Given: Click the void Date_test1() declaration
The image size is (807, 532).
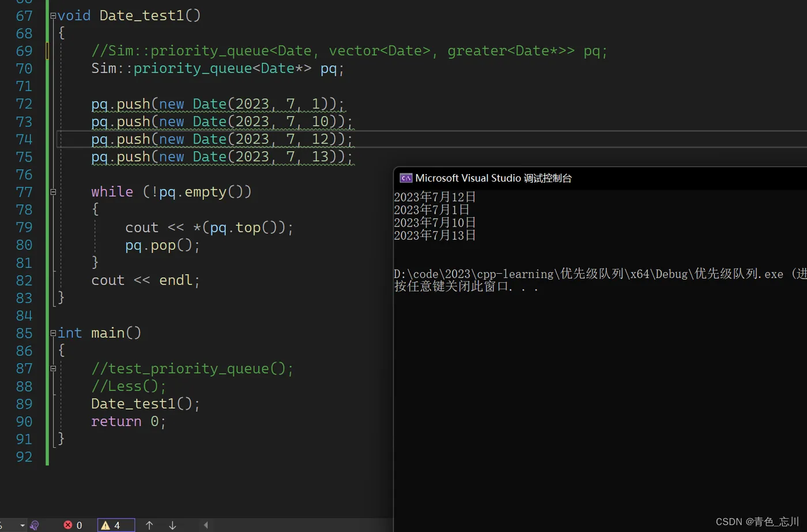Looking at the screenshot, I should click(x=129, y=16).
